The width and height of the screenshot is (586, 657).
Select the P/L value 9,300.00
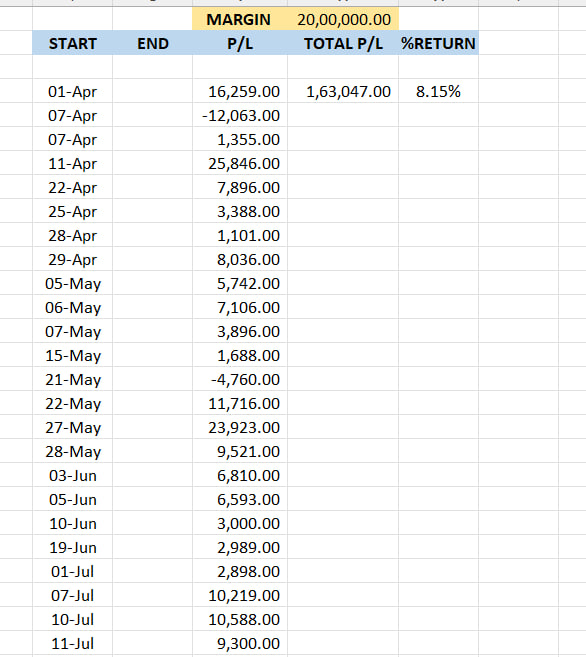pyautogui.click(x=240, y=644)
